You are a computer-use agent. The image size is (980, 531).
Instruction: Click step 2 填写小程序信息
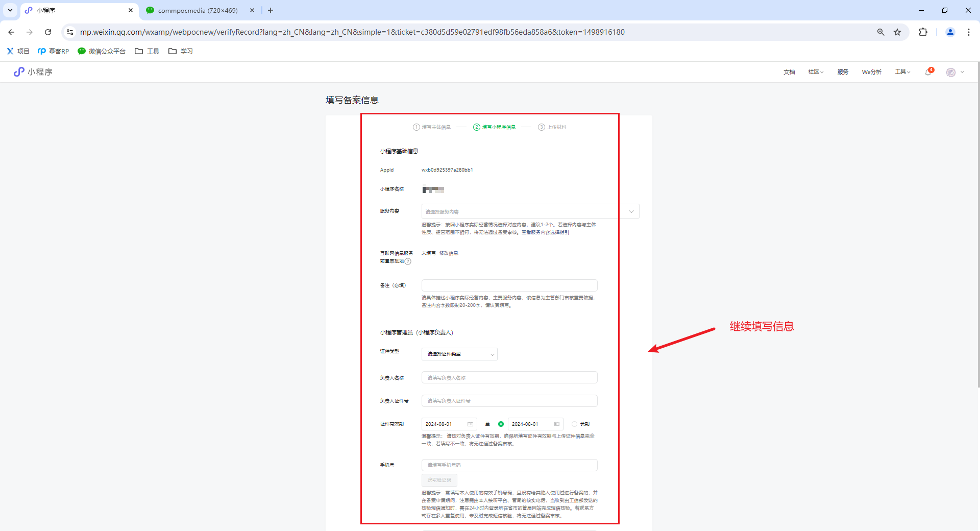[494, 127]
